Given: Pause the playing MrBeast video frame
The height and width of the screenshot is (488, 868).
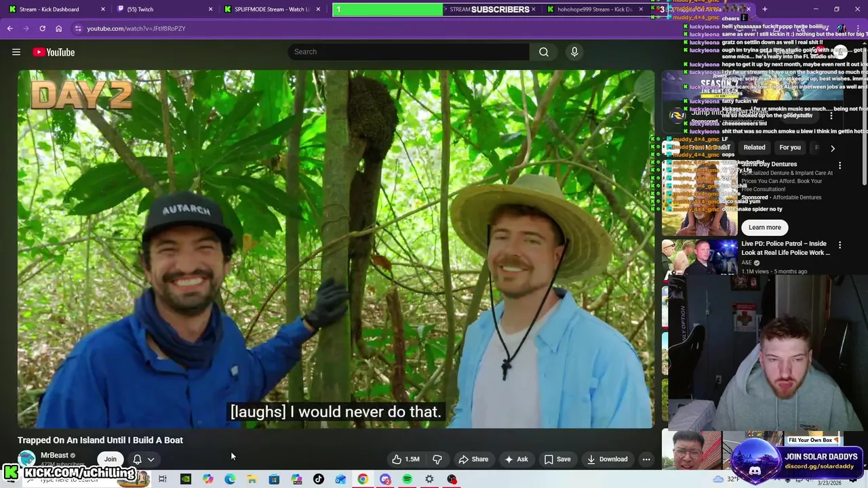Looking at the screenshot, I should 336,249.
